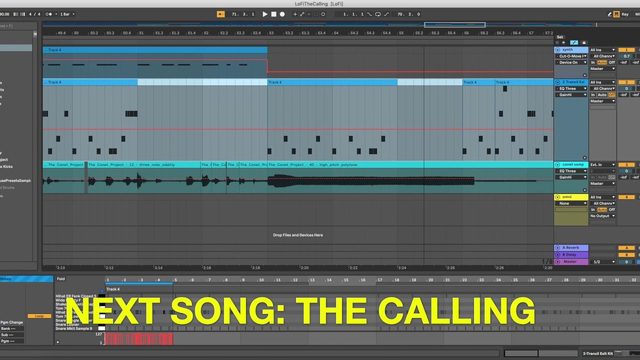640x360 pixels.
Task: Enable MIDI arrangement overdub plus icon
Action: coord(295,14)
